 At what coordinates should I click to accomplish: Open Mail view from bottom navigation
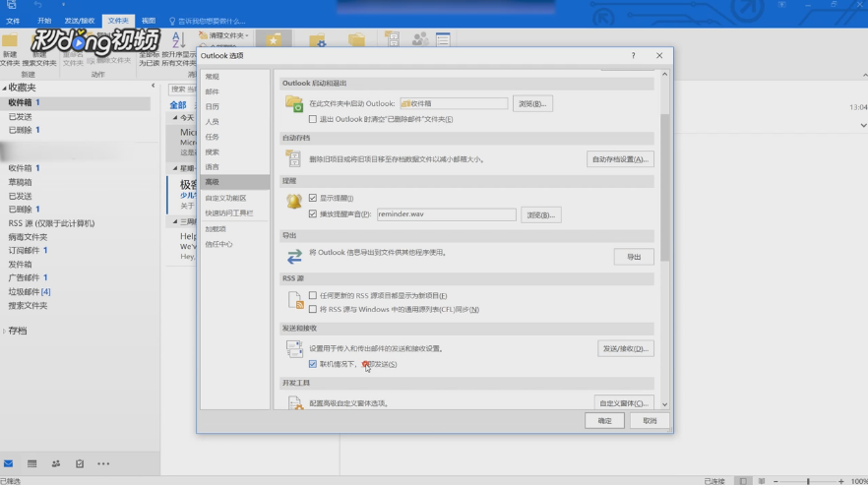pyautogui.click(x=8, y=464)
